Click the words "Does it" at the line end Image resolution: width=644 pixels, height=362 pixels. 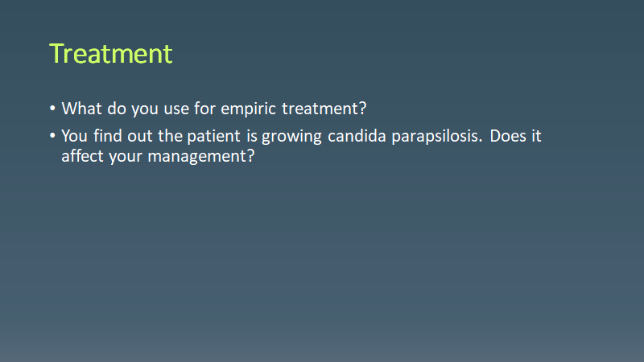coord(514,136)
